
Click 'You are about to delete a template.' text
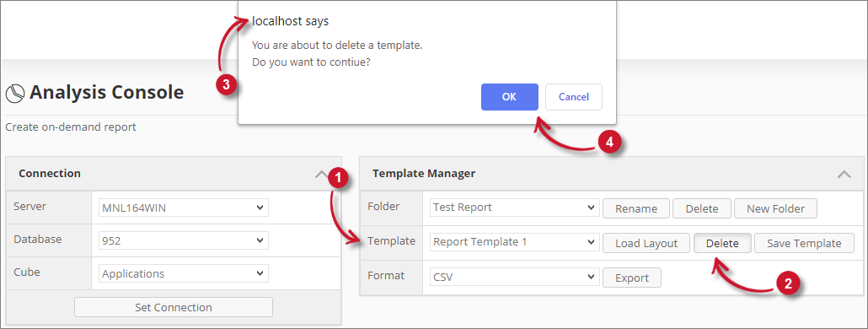337,46
